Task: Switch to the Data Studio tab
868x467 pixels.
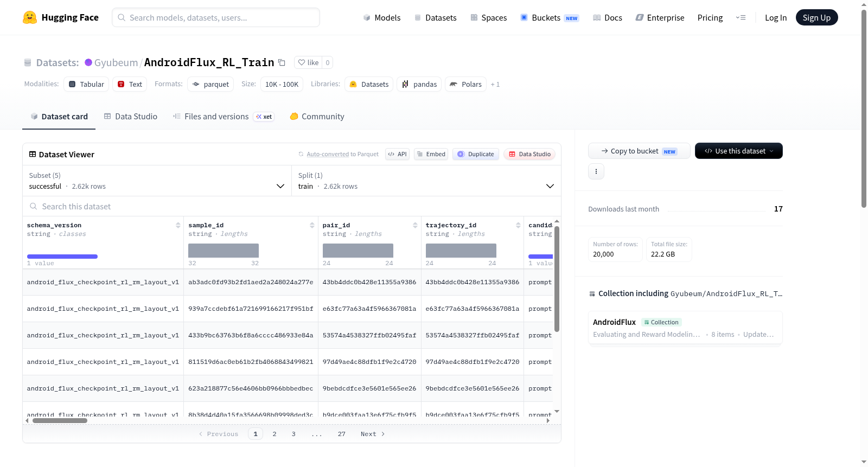Action: point(131,117)
